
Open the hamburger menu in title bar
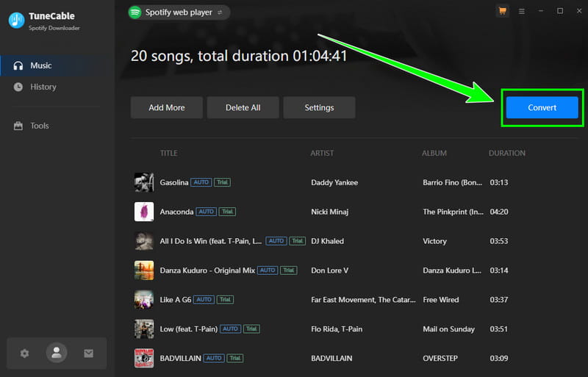click(x=522, y=11)
